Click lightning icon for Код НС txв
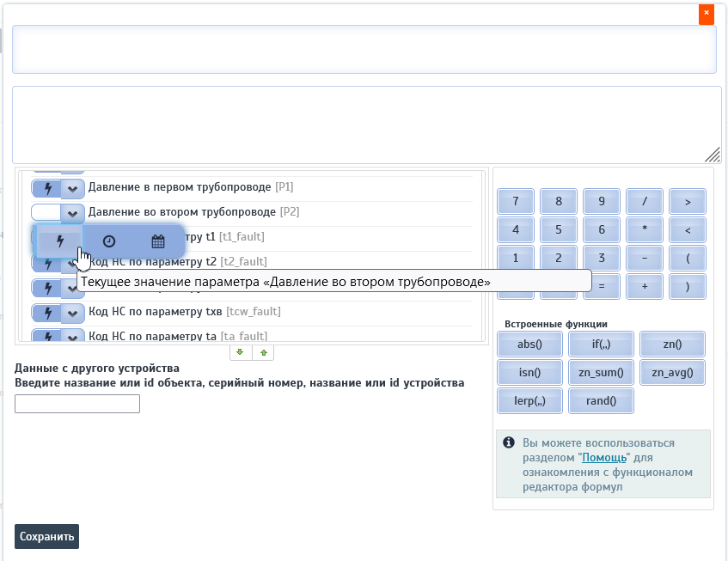This screenshot has height=561, width=728. pos(46,312)
